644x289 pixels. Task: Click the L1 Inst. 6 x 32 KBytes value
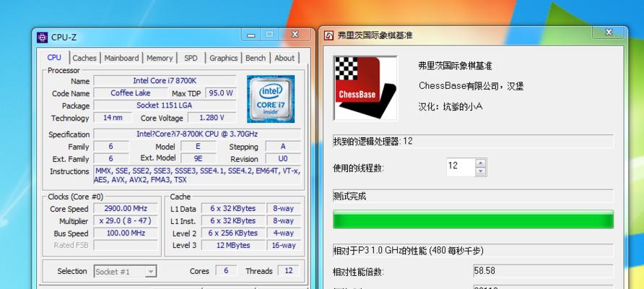233,221
